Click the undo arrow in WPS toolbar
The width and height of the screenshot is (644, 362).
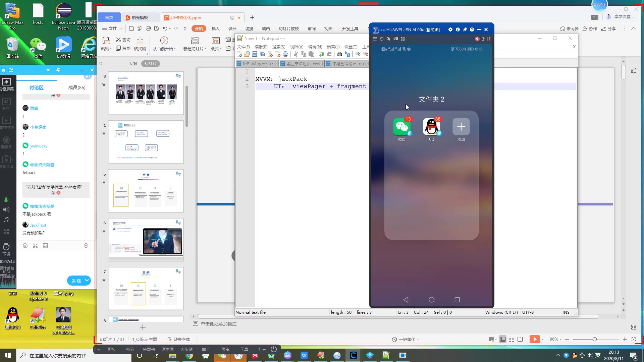165,28
